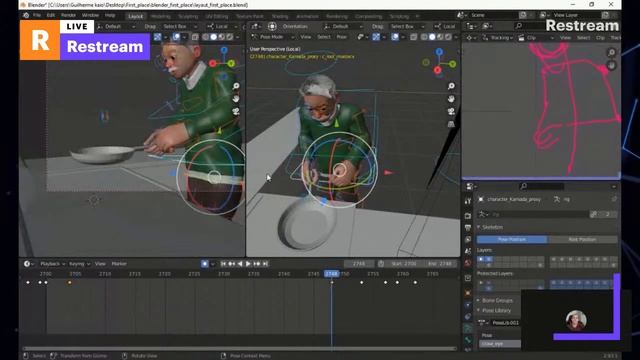Click the pan hand icon in middle viewport

451,99
